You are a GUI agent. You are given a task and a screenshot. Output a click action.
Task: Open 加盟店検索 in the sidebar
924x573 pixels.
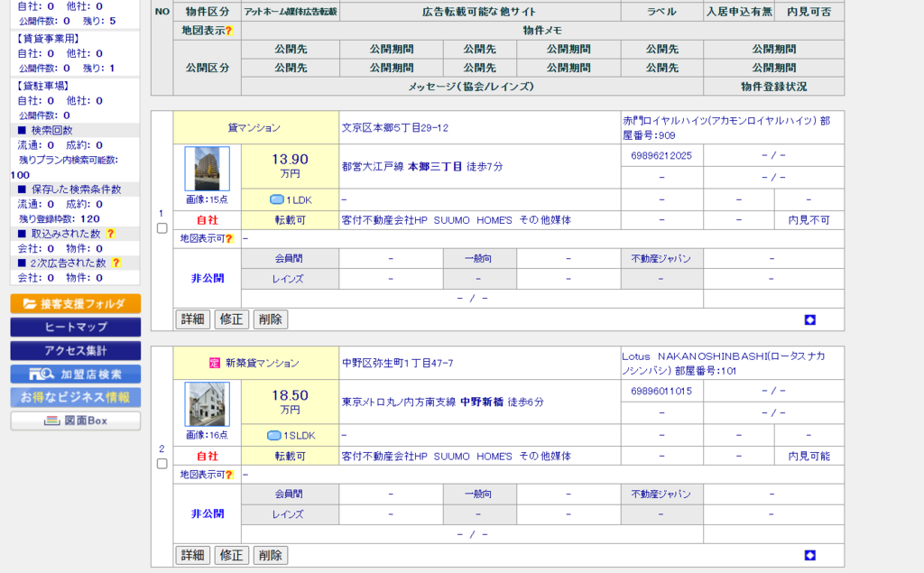(76, 374)
